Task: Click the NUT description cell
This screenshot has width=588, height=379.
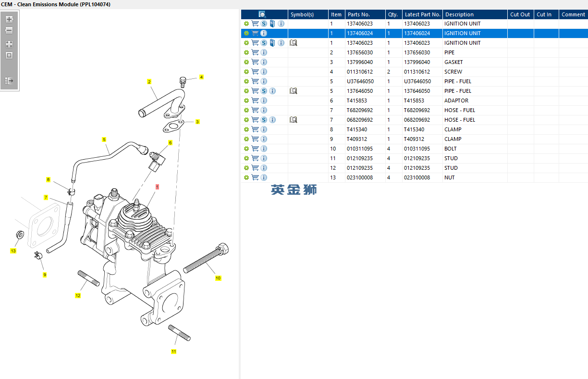Action: coord(475,177)
